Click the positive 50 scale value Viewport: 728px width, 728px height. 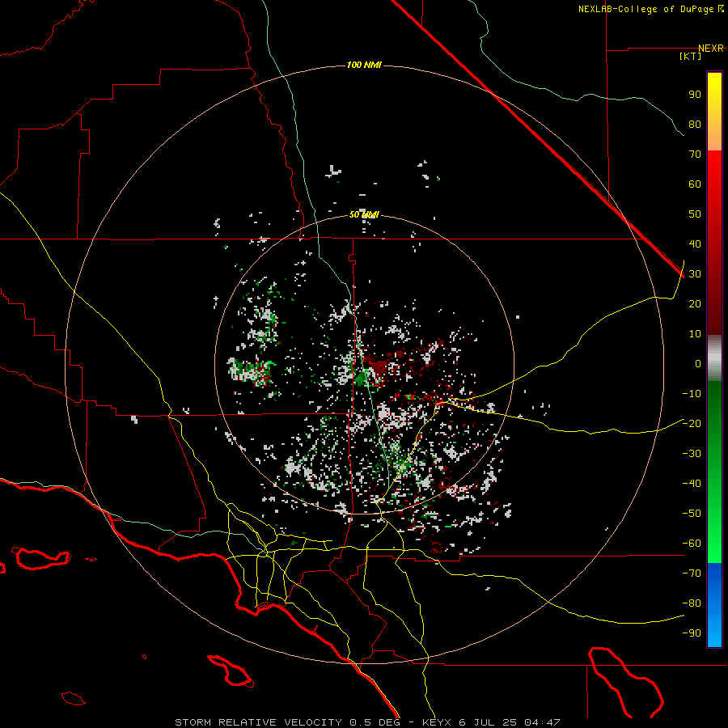pyautogui.click(x=695, y=214)
